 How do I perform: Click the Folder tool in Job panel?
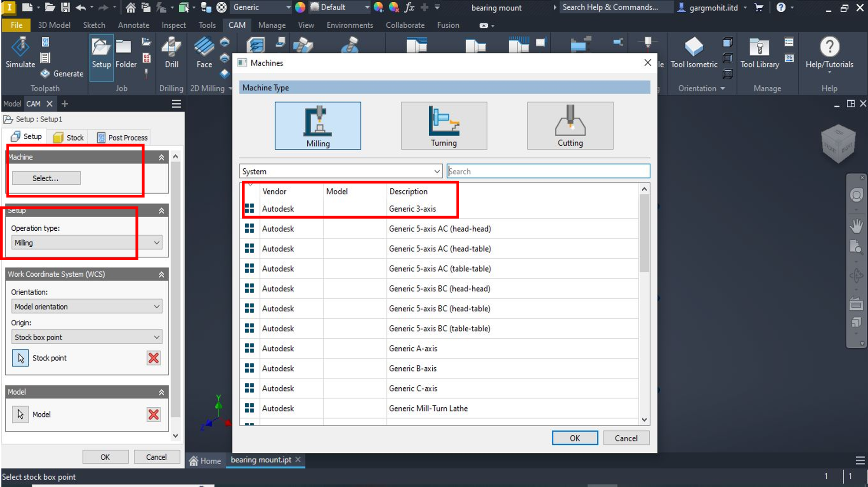(126, 54)
